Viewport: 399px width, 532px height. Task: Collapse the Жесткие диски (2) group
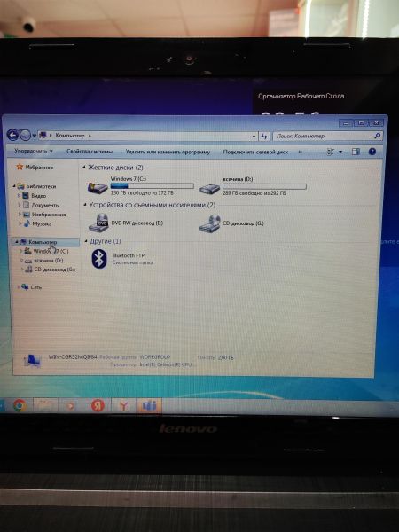(84, 168)
